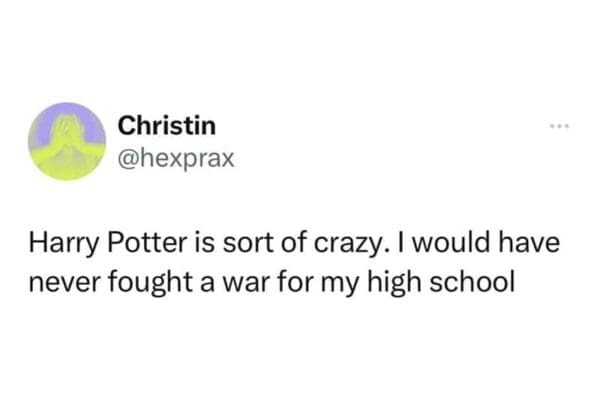
Task: Click the word "Harry" in the tweet
Action: (x=56, y=242)
